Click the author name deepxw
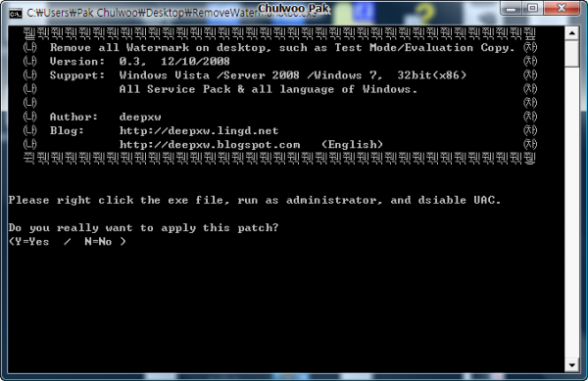Viewport: 588px width, 381px height. click(140, 117)
